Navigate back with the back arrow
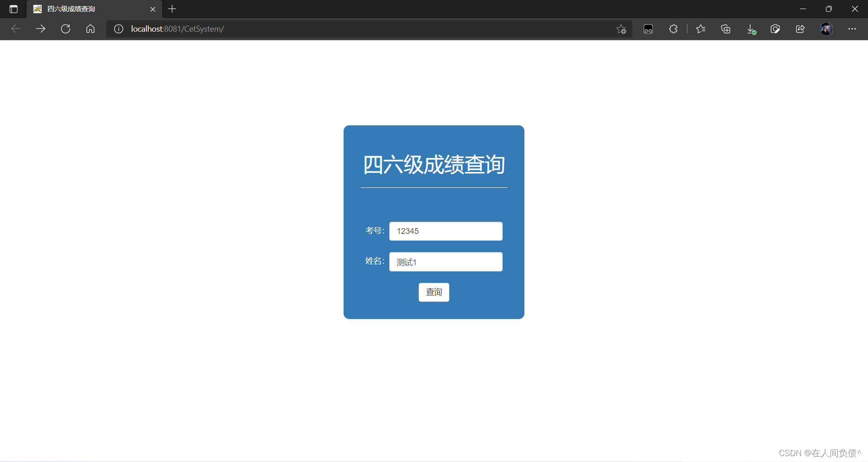This screenshot has width=868, height=462. pos(16,29)
